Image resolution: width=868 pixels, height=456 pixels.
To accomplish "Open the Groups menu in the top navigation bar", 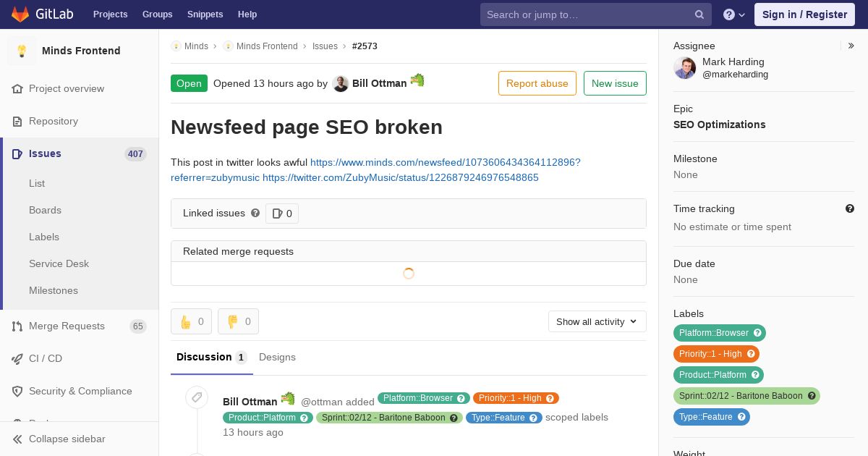I will click(x=157, y=14).
